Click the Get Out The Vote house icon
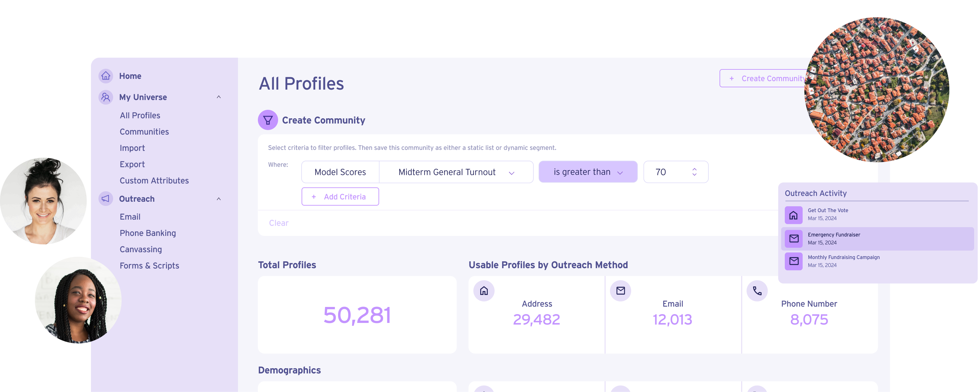 tap(794, 215)
